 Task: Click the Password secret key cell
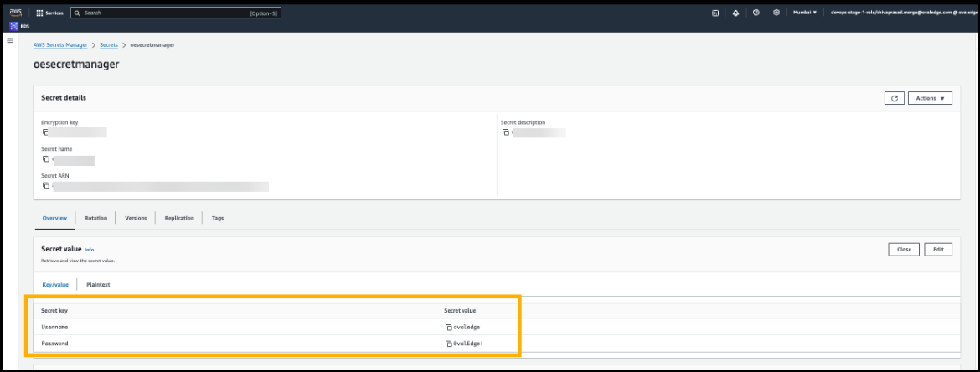pos(54,344)
